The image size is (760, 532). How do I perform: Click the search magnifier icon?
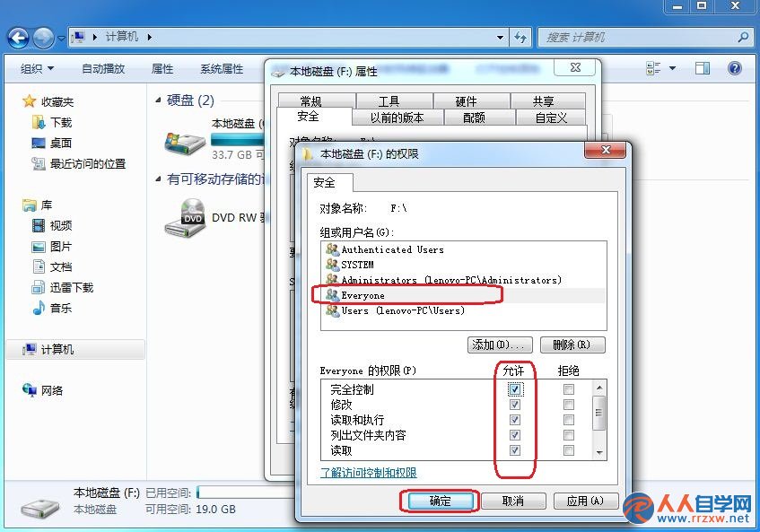pos(743,37)
